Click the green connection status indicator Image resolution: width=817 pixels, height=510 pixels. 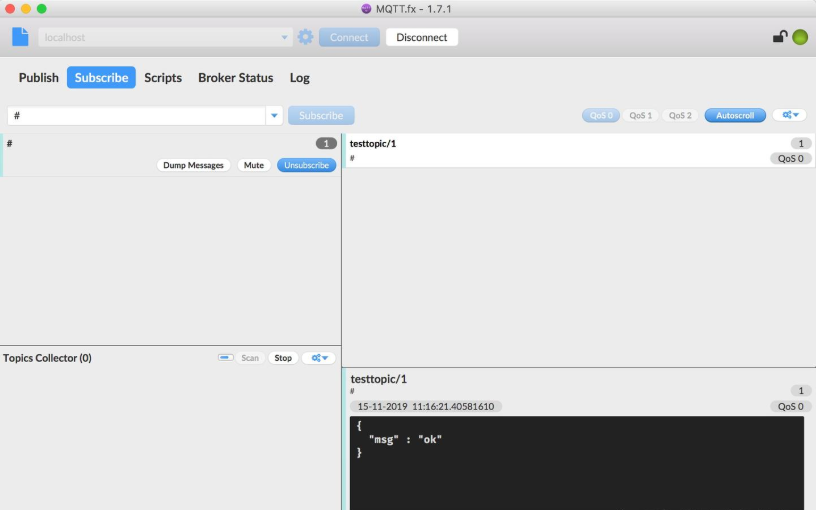(x=800, y=37)
